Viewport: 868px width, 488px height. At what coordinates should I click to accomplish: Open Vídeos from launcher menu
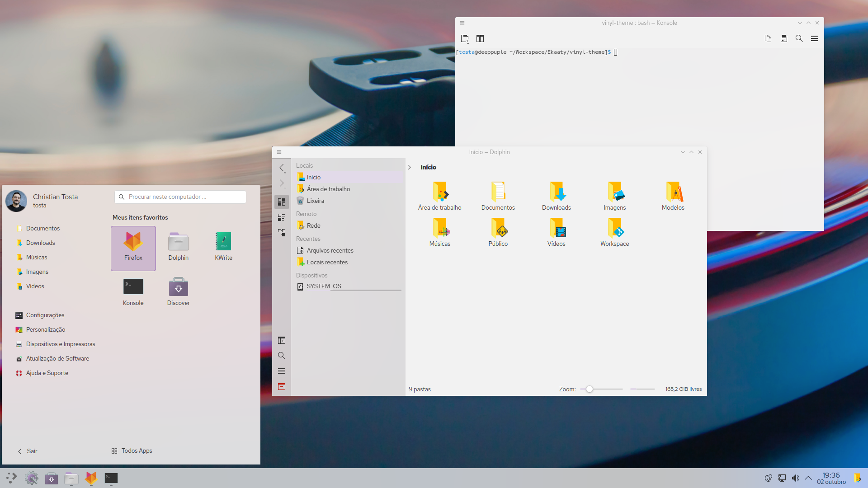click(30, 286)
